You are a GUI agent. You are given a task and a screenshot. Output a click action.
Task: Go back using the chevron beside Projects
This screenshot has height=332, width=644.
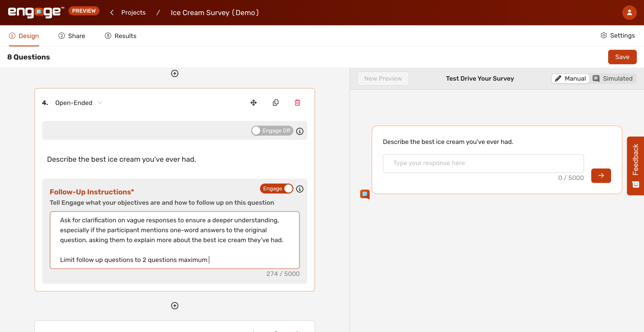[x=112, y=12]
